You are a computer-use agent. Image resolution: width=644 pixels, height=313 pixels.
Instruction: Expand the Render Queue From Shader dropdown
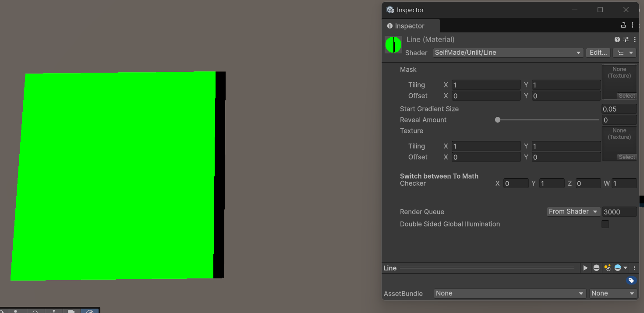(x=573, y=212)
